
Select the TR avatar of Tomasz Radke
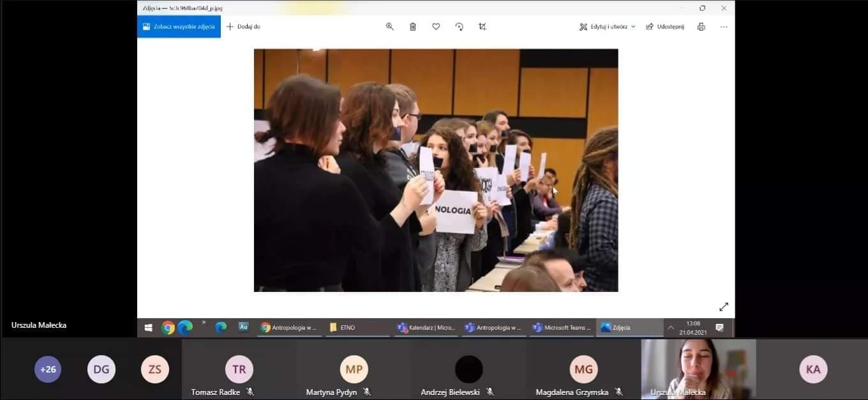(x=239, y=369)
